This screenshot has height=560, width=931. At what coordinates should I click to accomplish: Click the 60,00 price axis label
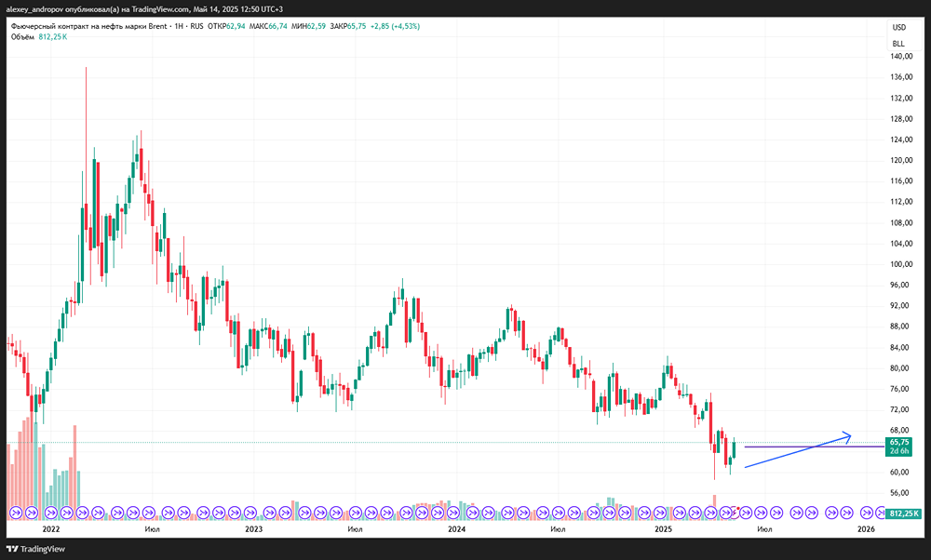(x=899, y=473)
